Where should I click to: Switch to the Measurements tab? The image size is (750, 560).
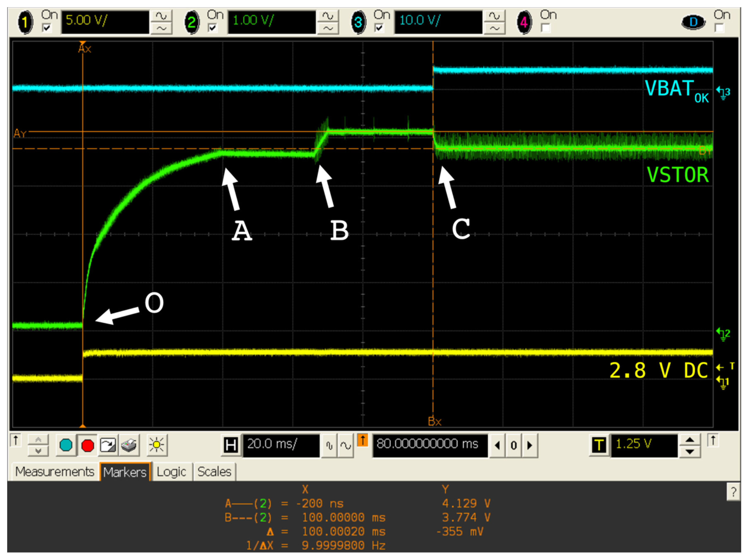(x=55, y=471)
